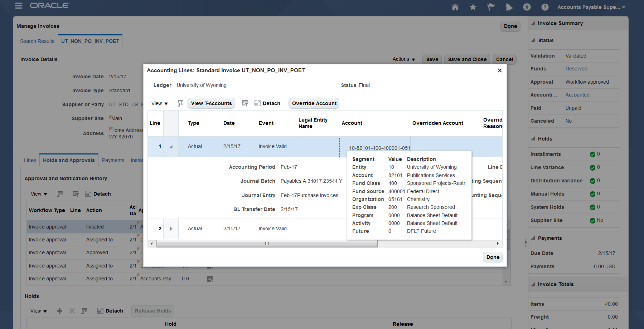The width and height of the screenshot is (644, 329).
Task: Click System Holds green check icon
Action: pos(592,207)
